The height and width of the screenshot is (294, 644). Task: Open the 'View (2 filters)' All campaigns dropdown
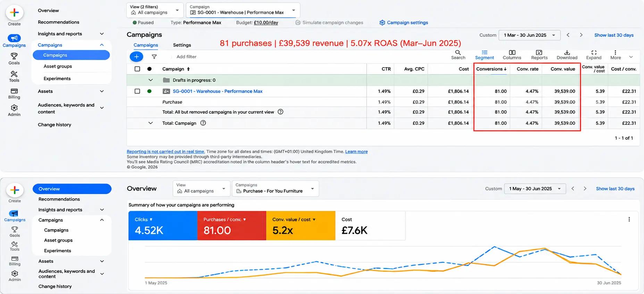point(155,10)
